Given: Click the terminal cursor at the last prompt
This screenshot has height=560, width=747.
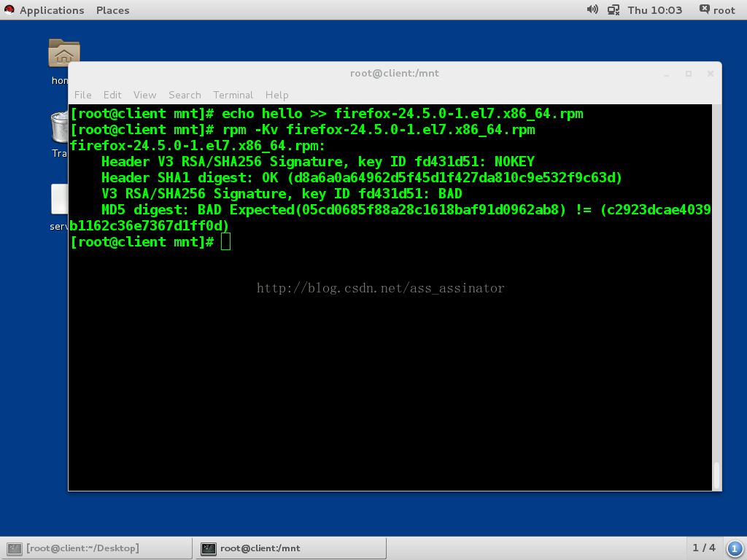Looking at the screenshot, I should pyautogui.click(x=226, y=242).
